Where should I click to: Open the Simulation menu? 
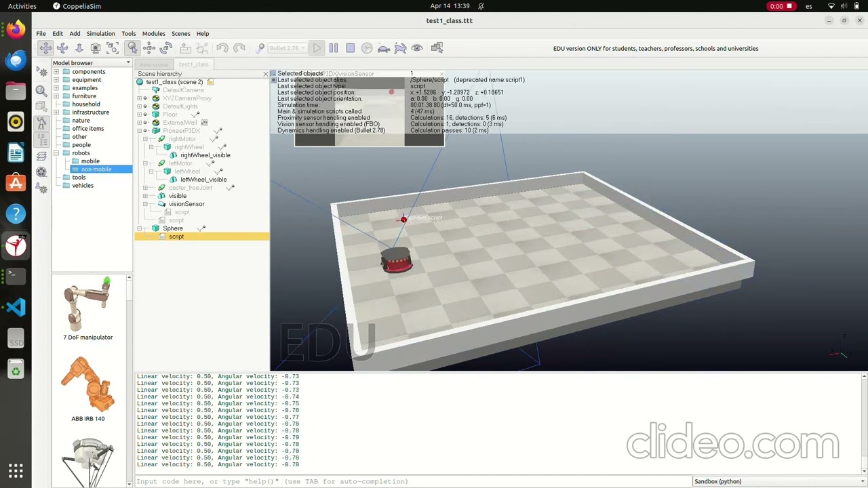click(100, 33)
